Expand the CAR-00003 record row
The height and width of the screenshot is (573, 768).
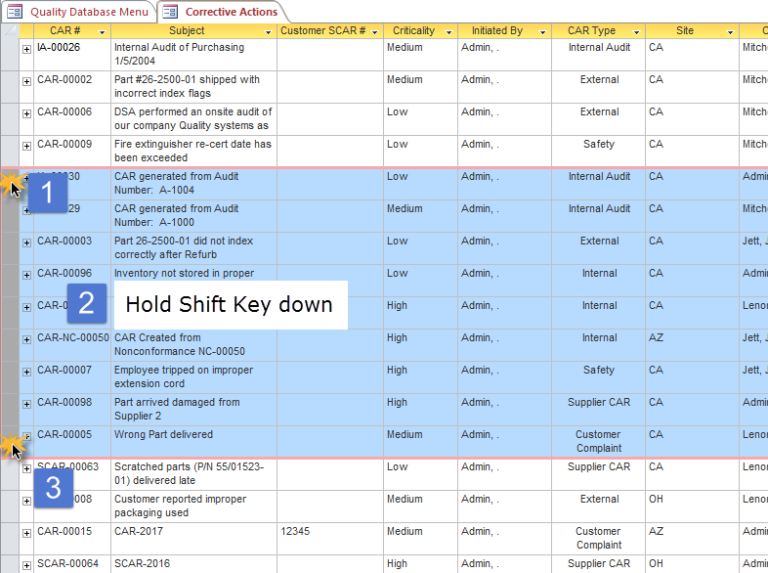click(x=26, y=242)
